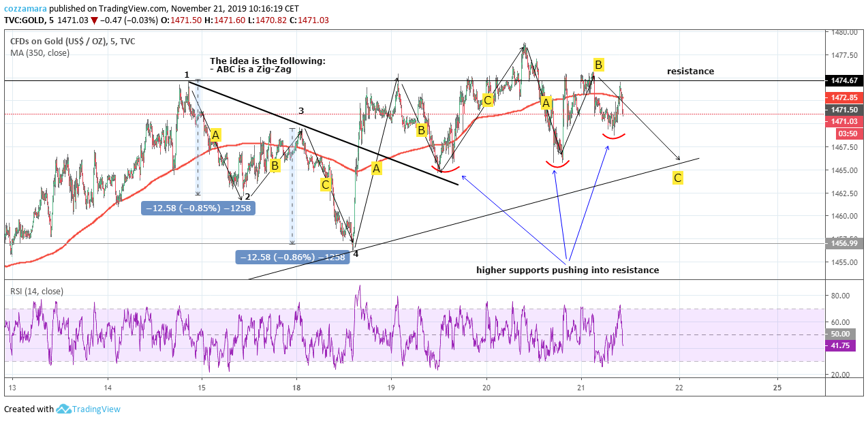Click the TVC:GOLD symbol in header
Viewport: 868px width, 421px height.
[x=25, y=20]
